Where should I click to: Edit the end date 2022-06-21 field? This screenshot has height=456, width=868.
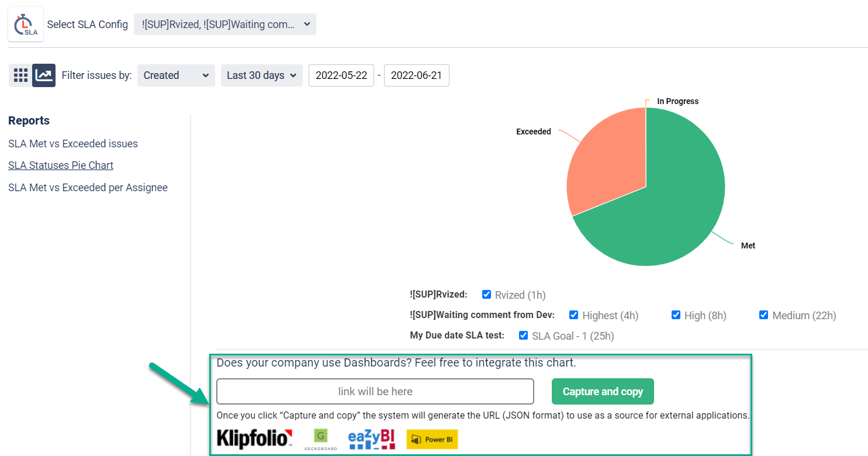point(417,75)
